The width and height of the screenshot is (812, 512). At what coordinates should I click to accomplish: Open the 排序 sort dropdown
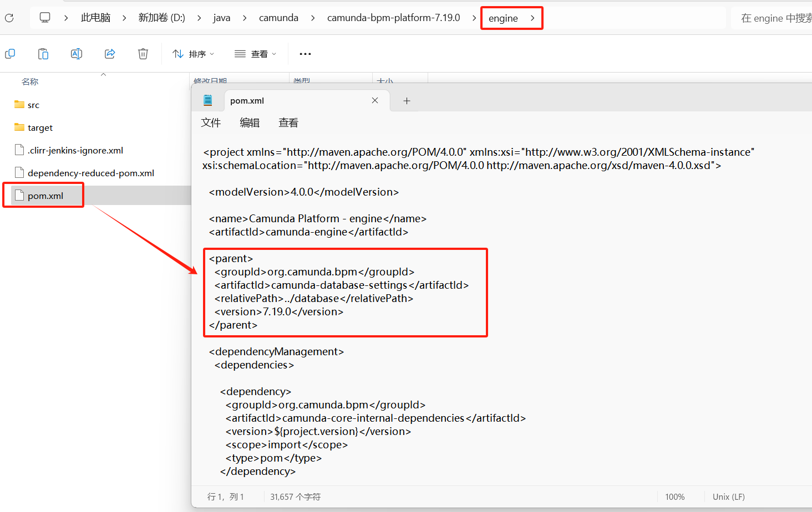(193, 54)
